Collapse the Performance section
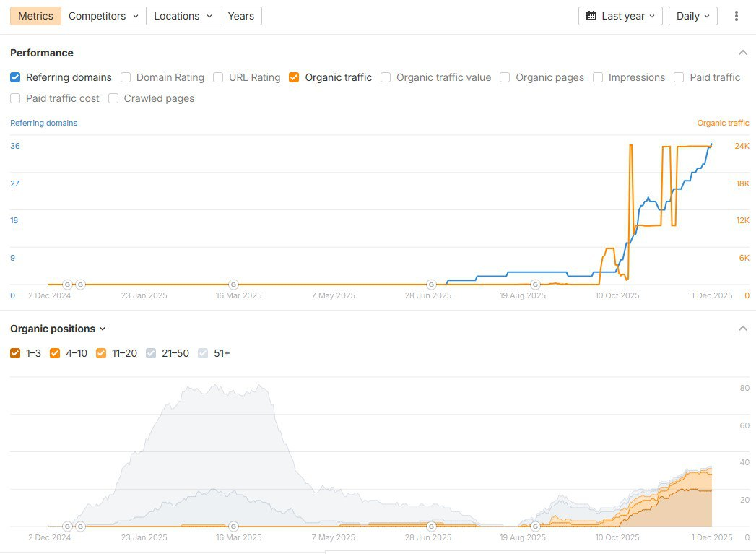The height and width of the screenshot is (554, 756). coord(743,53)
